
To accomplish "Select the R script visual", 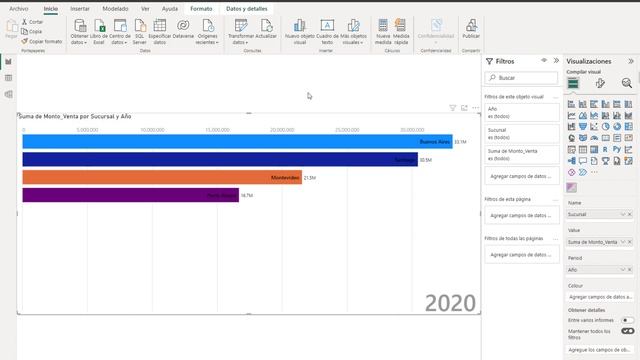I will click(x=605, y=149).
